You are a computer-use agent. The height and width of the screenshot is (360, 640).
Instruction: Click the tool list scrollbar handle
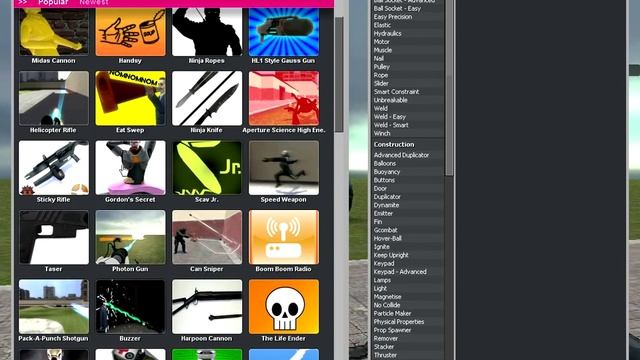pyautogui.click(x=449, y=88)
